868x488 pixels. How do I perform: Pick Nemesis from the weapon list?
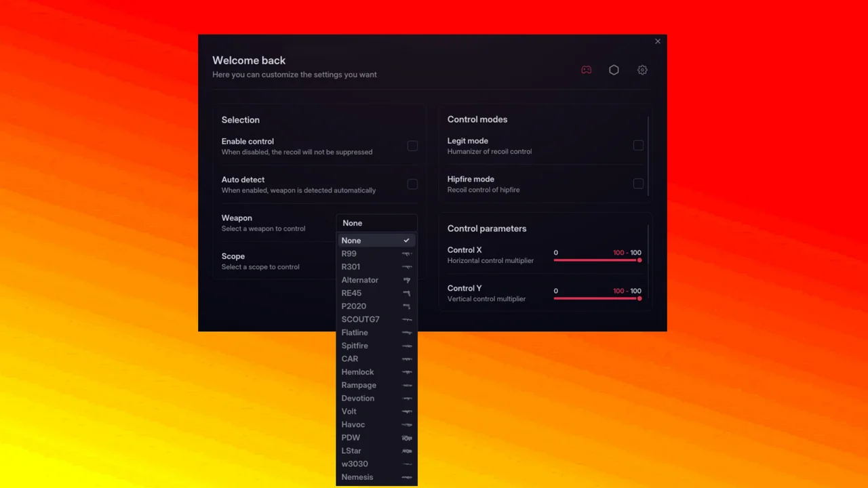357,477
